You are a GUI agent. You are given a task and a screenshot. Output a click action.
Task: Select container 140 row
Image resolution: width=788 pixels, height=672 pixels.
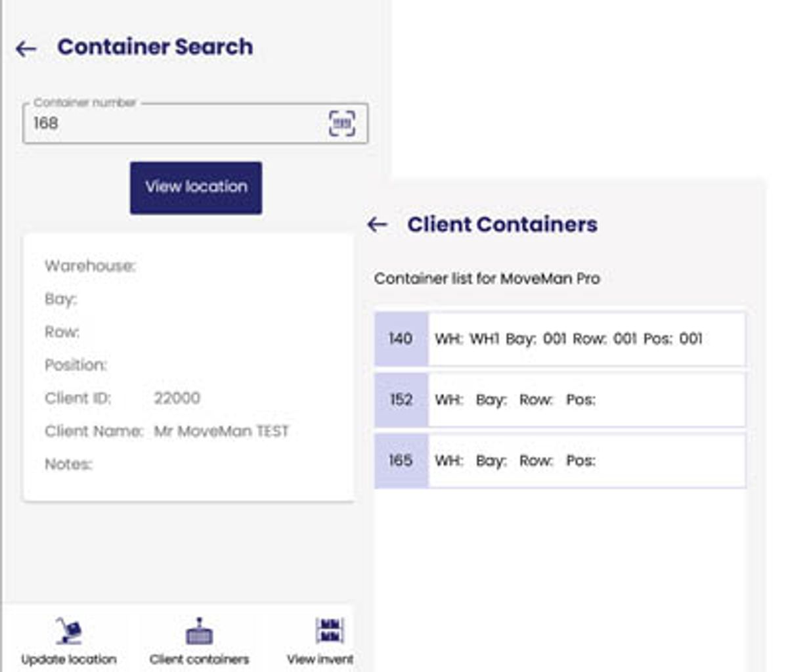click(x=560, y=339)
